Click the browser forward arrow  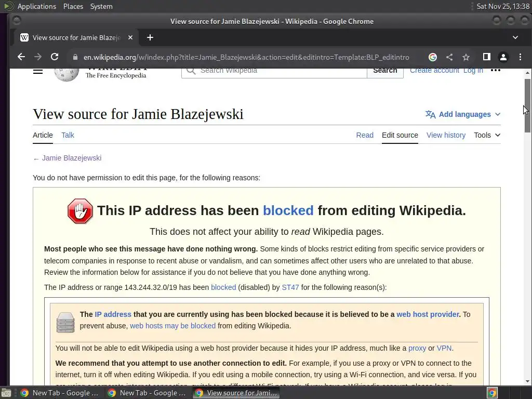(x=37, y=57)
